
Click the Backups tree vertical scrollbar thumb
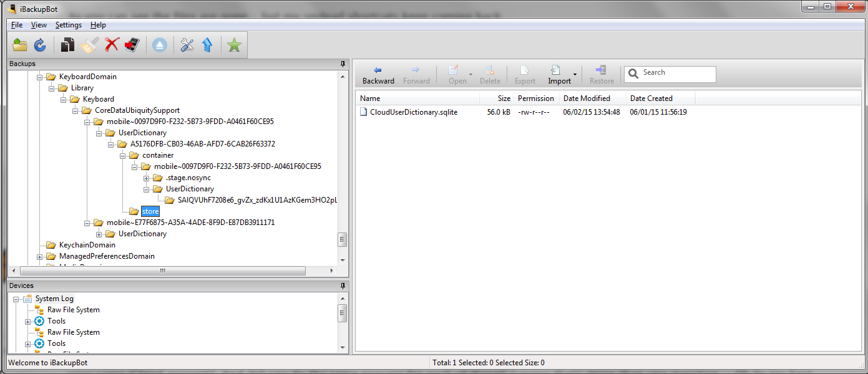(x=342, y=240)
